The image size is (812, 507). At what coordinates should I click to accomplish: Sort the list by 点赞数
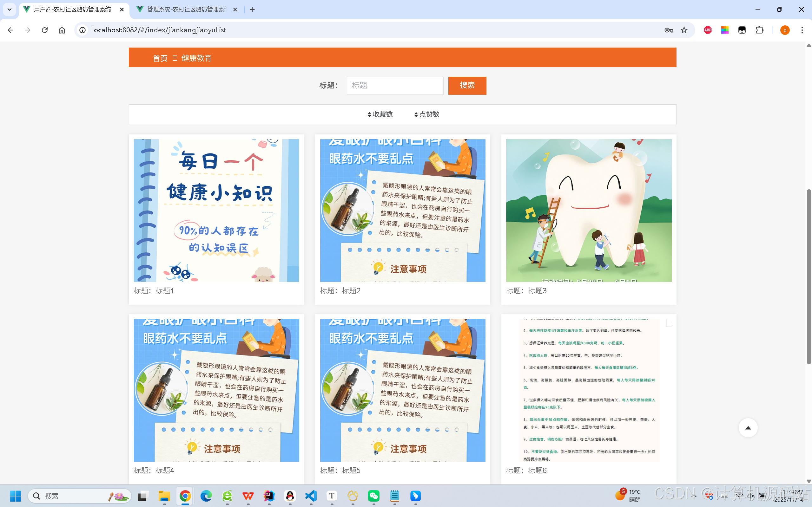(x=427, y=114)
